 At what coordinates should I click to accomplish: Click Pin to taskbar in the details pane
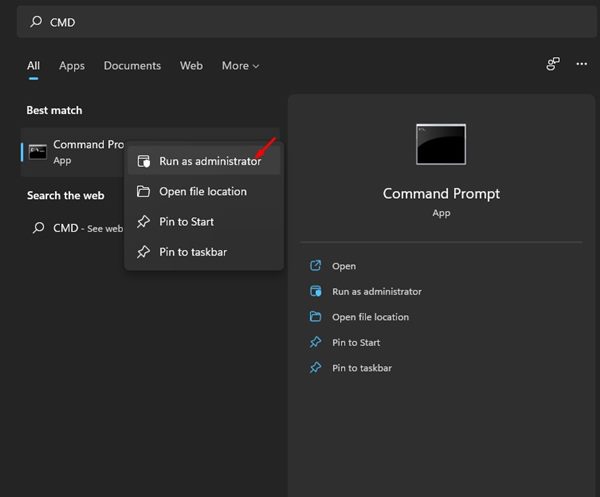[x=362, y=368]
